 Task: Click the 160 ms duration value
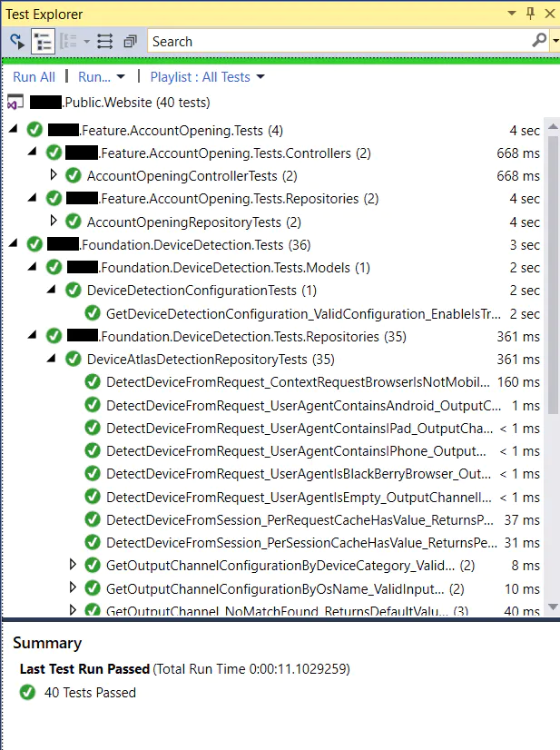[518, 382]
